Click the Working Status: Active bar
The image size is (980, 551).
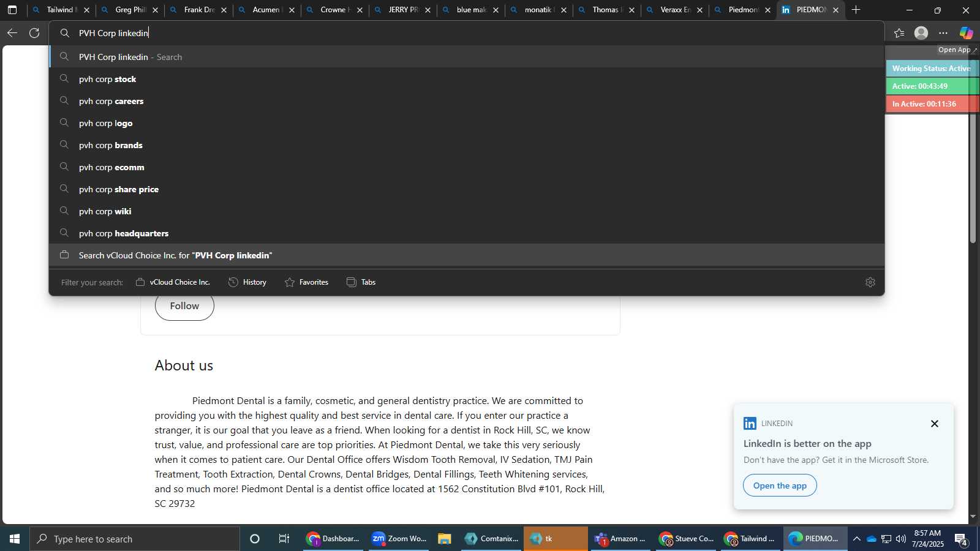(932, 69)
